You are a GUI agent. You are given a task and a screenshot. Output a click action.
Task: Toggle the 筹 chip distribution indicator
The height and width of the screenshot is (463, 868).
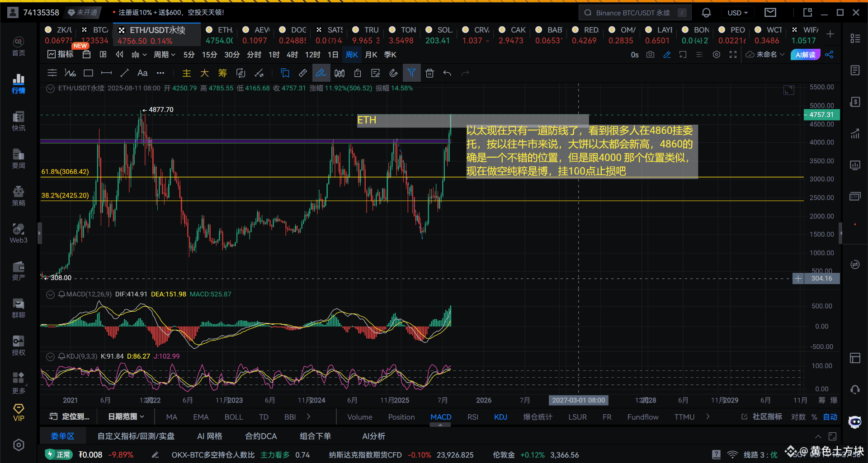(222, 73)
